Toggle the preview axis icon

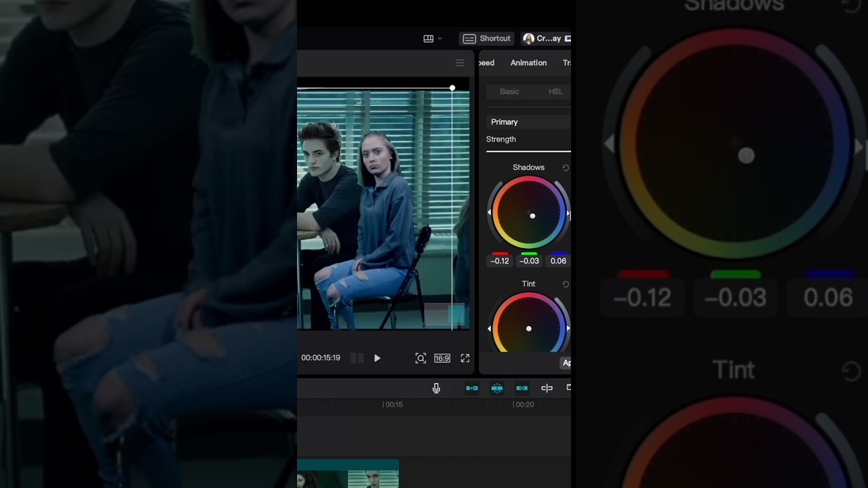(547, 388)
